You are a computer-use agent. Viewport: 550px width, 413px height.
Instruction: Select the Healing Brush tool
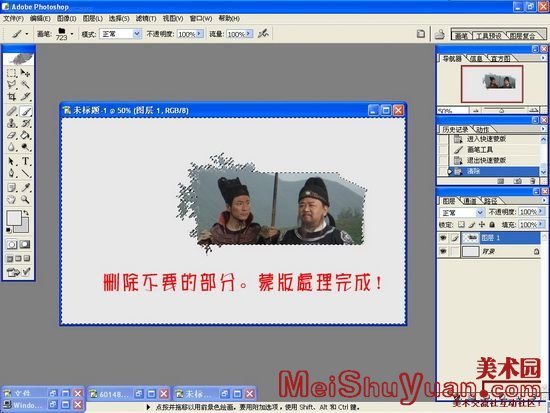click(12, 111)
